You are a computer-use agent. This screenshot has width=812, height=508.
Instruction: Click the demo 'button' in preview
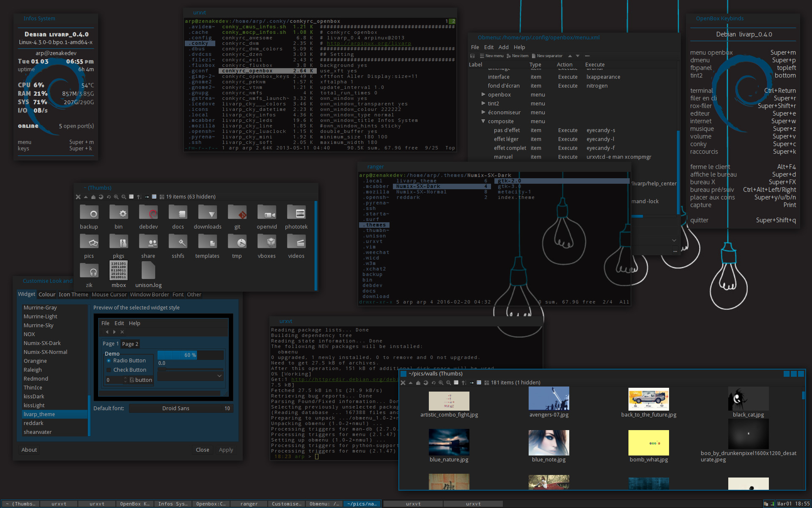click(141, 380)
